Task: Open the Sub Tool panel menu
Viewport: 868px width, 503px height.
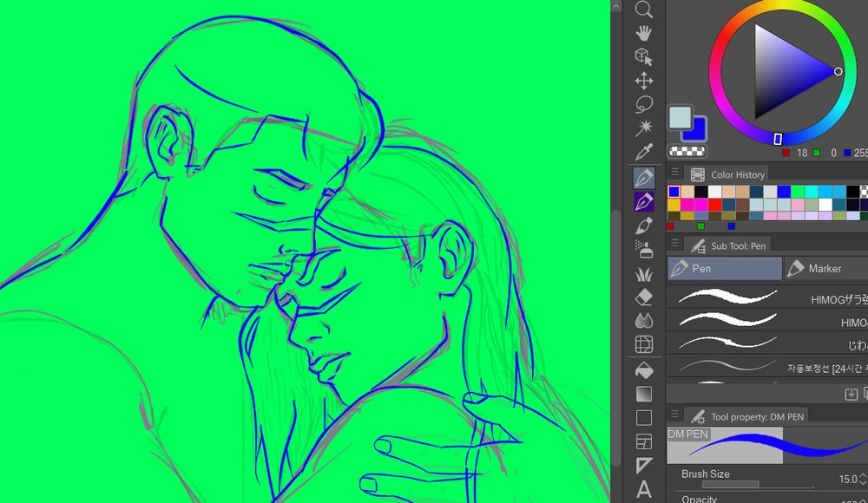Action: [674, 244]
